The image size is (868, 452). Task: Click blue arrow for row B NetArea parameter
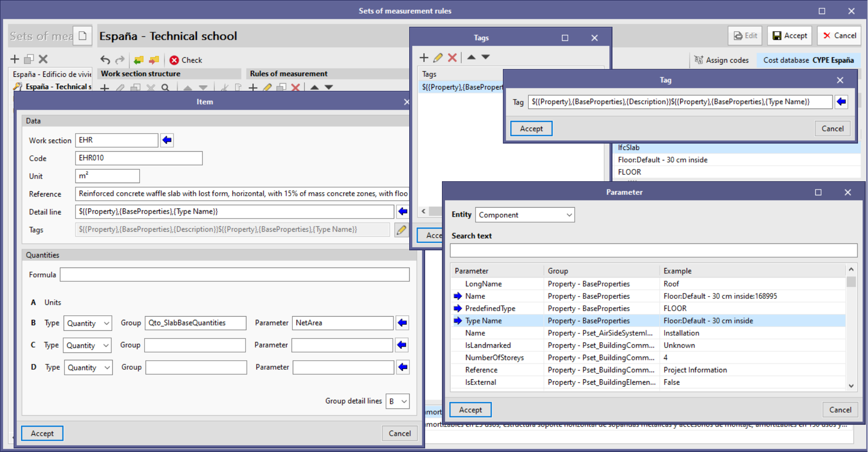pos(402,323)
